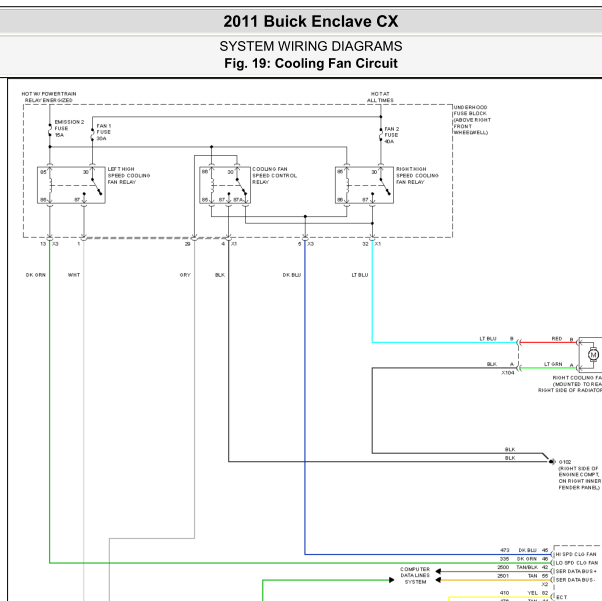
Task: Click the 'RED' wire label at fan motor
Action: pyautogui.click(x=557, y=338)
